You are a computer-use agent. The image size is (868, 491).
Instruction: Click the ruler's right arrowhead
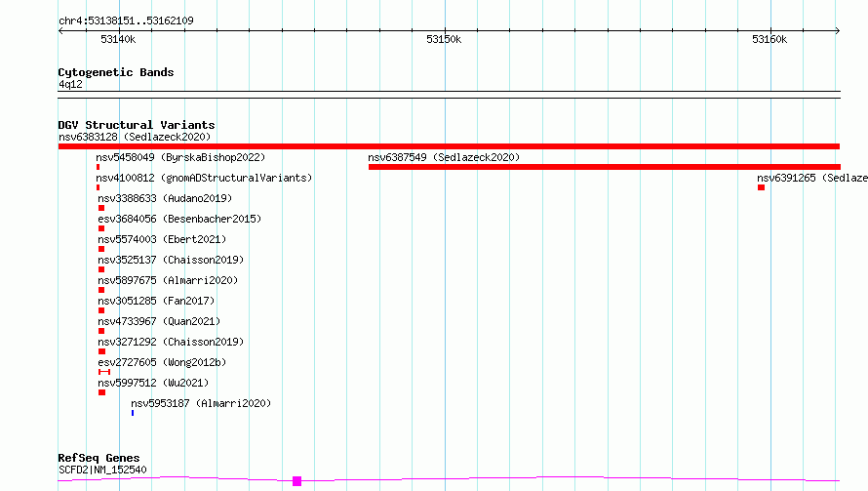pos(838,30)
